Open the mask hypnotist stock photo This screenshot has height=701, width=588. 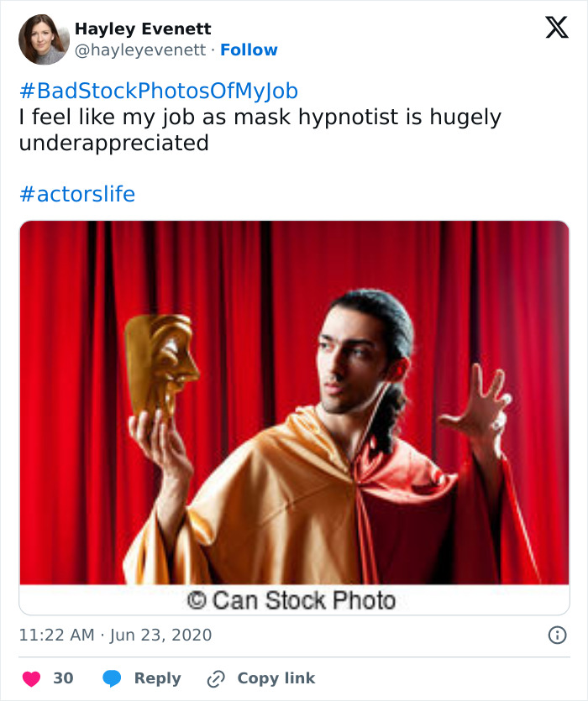point(294,403)
